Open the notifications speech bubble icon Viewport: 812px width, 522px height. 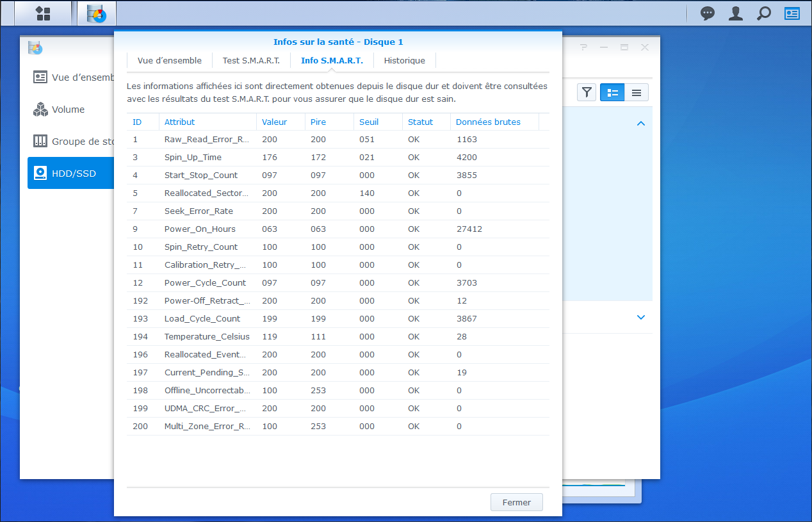click(x=707, y=13)
